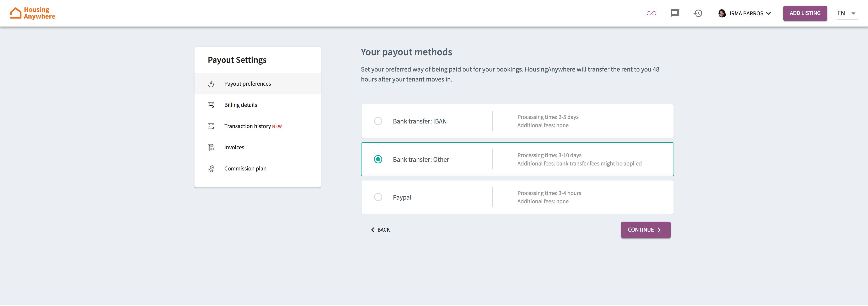Click the ADD LISTING button
Viewport: 868px width, 306px height.
[805, 14]
